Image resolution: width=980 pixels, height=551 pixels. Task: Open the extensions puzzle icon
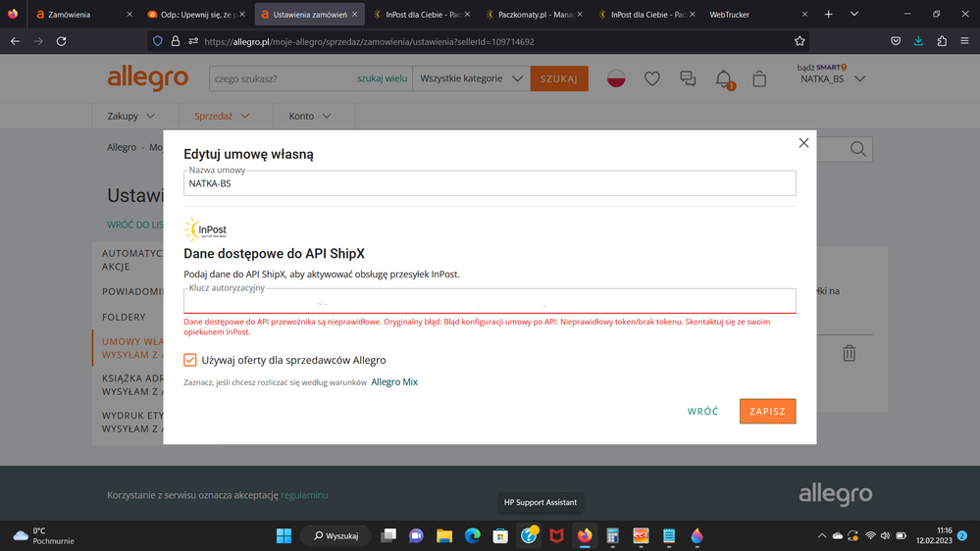pos(942,41)
